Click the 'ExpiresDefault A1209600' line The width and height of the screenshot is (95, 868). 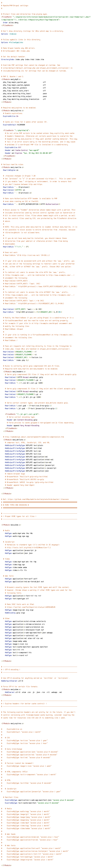point(14,124)
